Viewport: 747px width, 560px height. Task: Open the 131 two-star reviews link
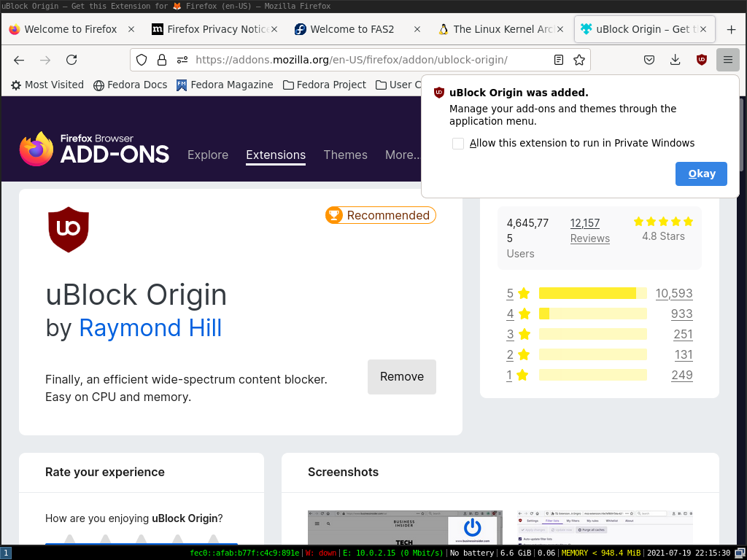(684, 355)
